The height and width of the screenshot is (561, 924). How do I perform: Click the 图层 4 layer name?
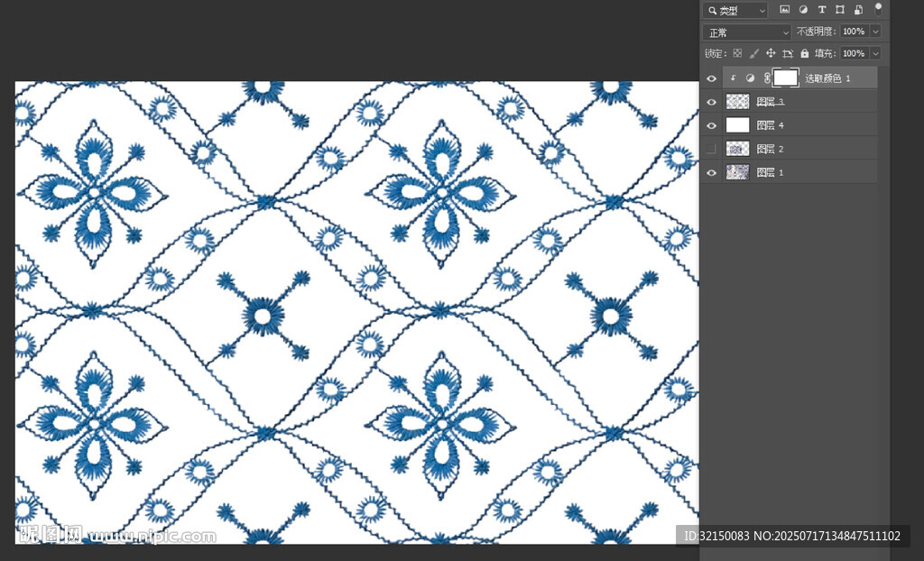(x=771, y=125)
